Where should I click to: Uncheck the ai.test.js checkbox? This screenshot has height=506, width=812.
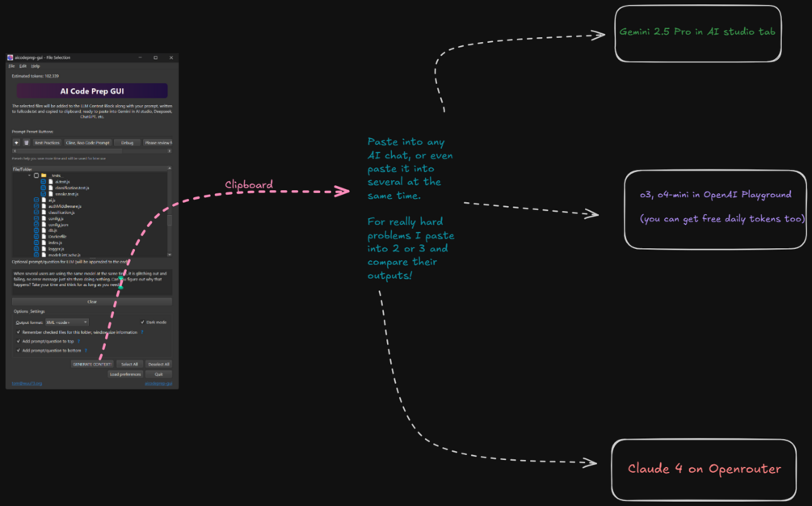click(x=44, y=182)
